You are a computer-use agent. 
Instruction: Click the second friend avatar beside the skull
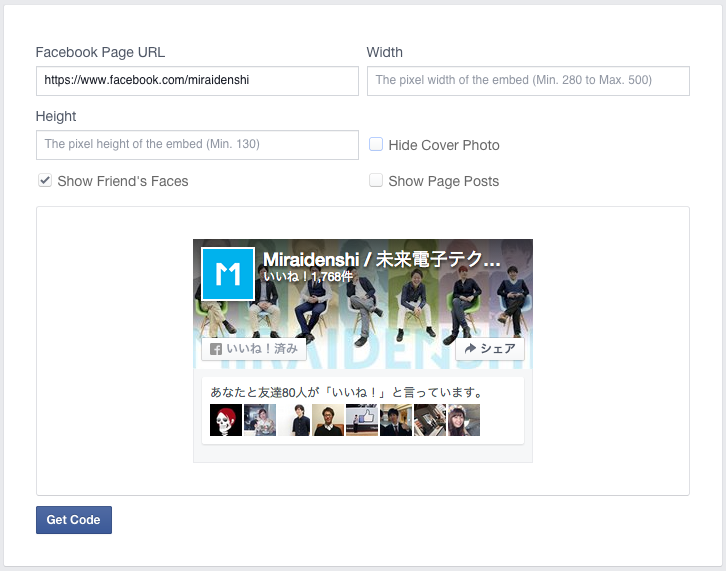coord(260,420)
